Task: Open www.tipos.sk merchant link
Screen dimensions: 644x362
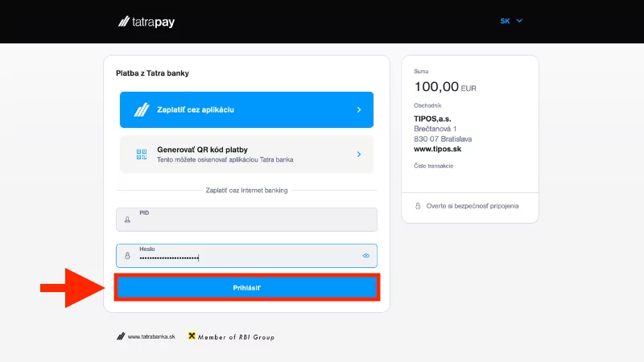Action: tap(437, 149)
